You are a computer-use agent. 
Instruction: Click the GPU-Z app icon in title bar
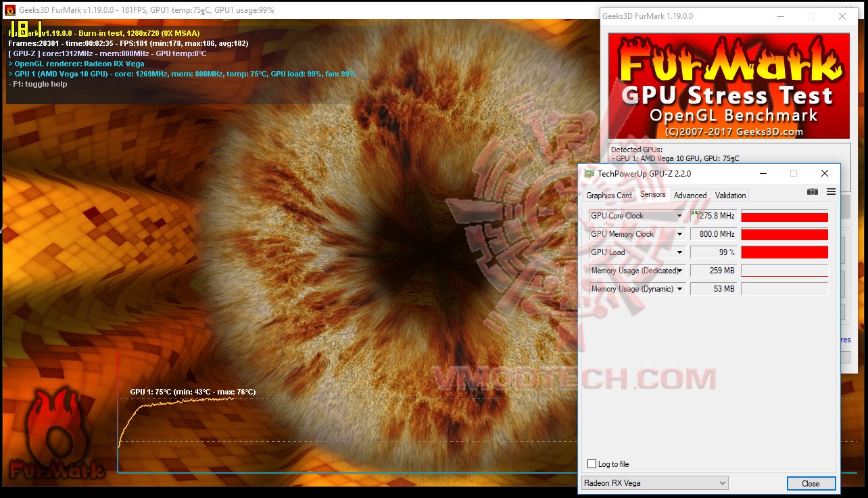point(589,173)
